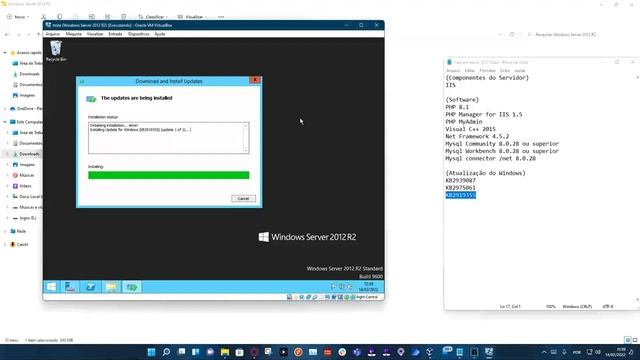This screenshot has width=640, height=360.
Task: Open Microsoft Store from the host taskbar
Action: (x=239, y=352)
